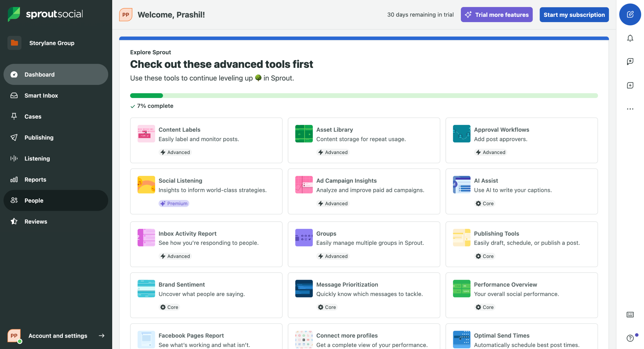The width and height of the screenshot is (644, 349).
Task: Open the Social Listening Premium card
Action: click(206, 191)
